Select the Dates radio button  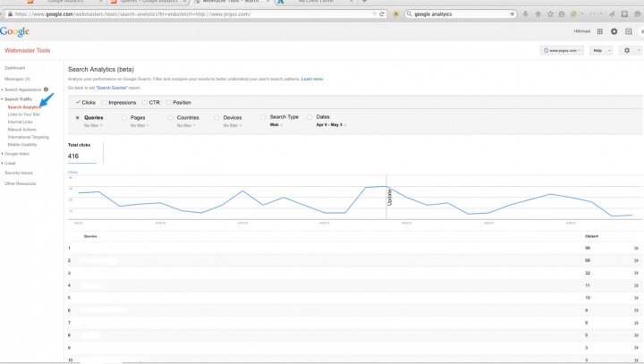[x=309, y=117]
